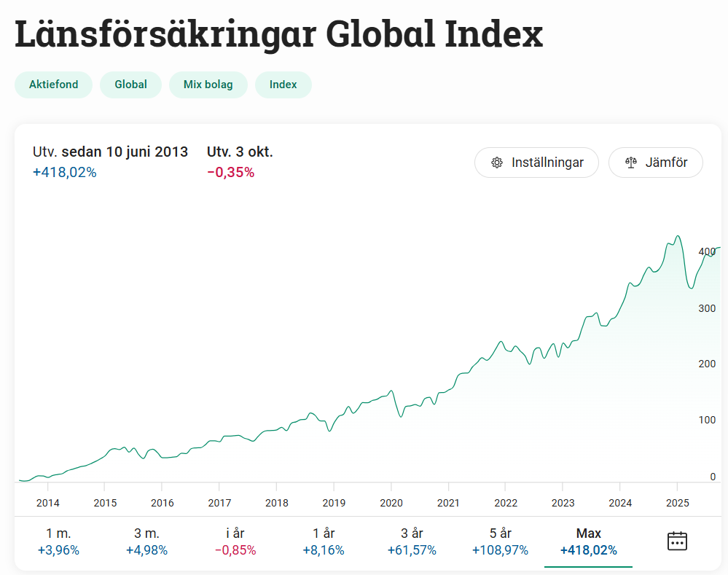Select the Max period tab
728x575 pixels.
pos(588,541)
